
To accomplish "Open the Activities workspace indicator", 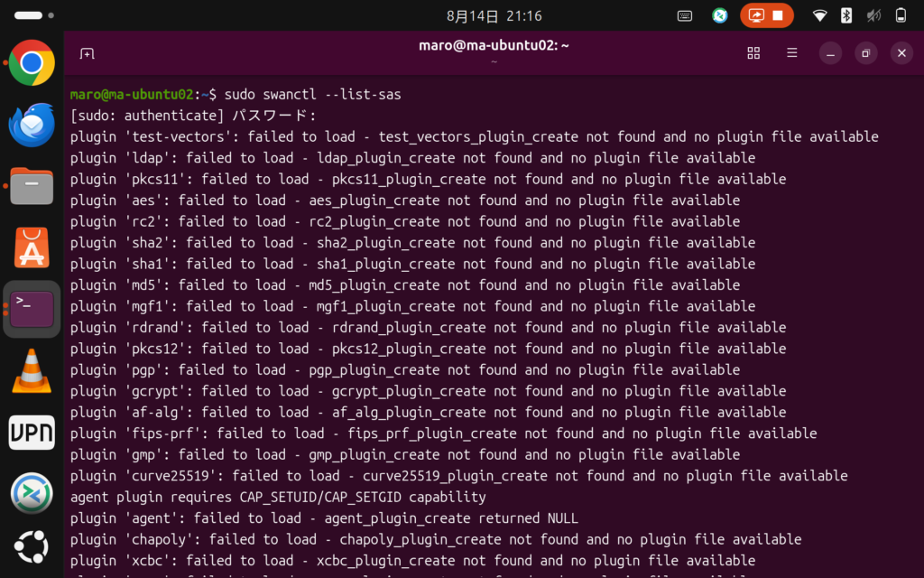I will pos(34,15).
